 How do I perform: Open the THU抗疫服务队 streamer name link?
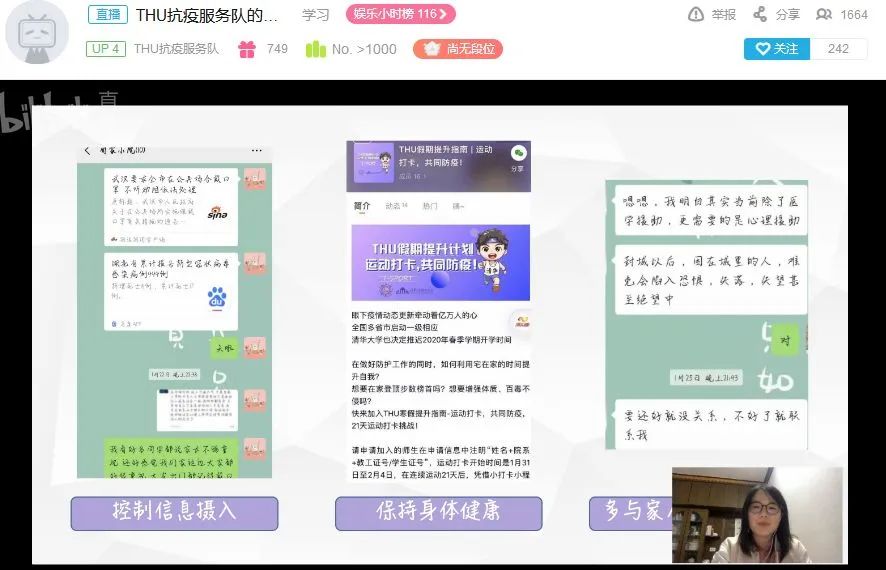pos(176,49)
